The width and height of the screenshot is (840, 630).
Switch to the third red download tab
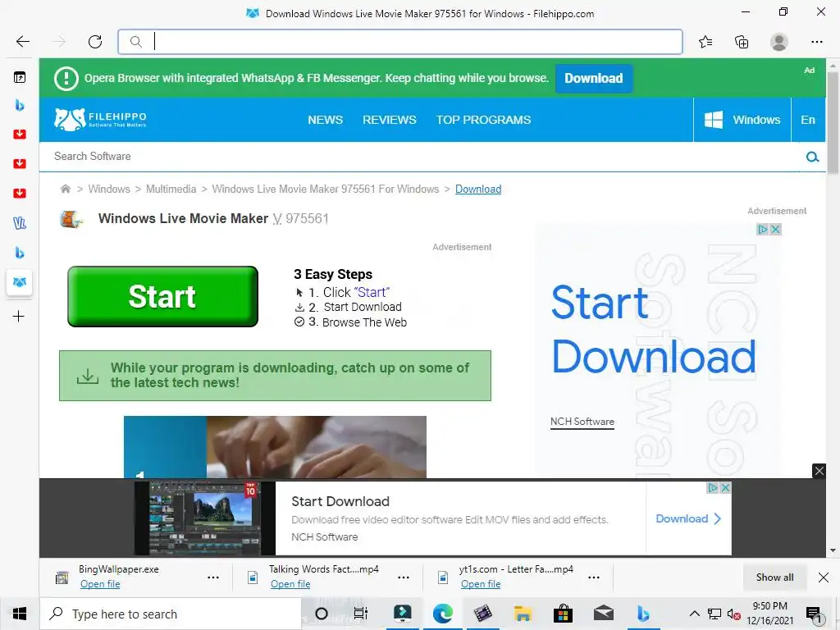click(x=20, y=193)
